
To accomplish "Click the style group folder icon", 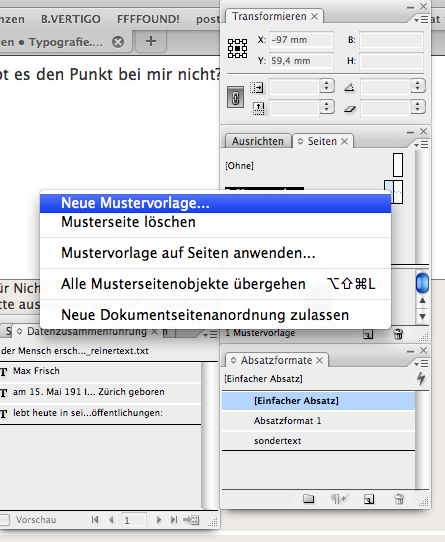I will 308,499.
